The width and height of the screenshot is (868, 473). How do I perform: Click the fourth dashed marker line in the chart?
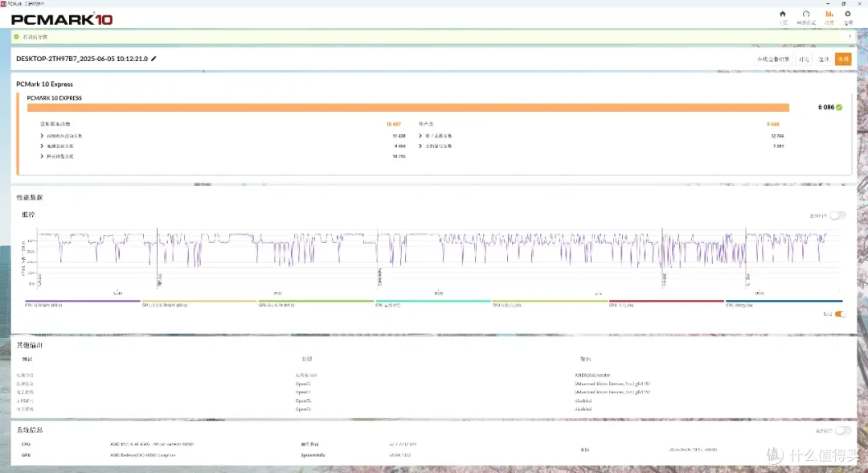coord(746,257)
